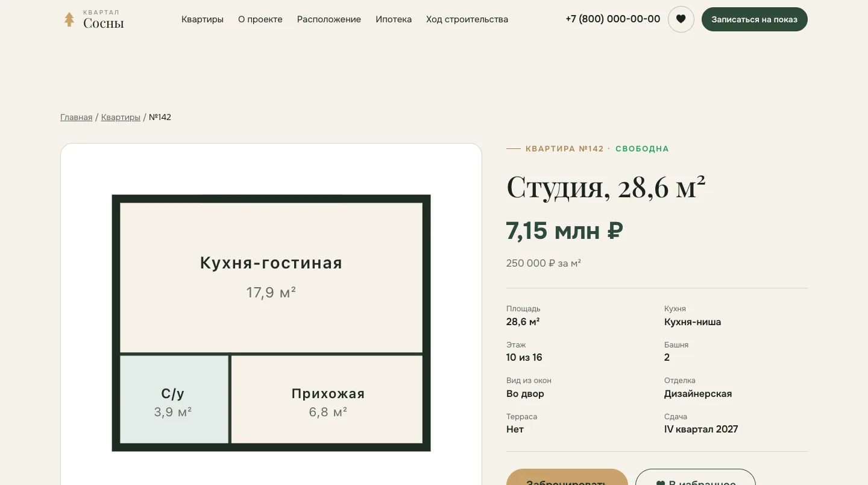The width and height of the screenshot is (868, 485).
Task: Click the Кухня-ниша value
Action: pyautogui.click(x=693, y=322)
